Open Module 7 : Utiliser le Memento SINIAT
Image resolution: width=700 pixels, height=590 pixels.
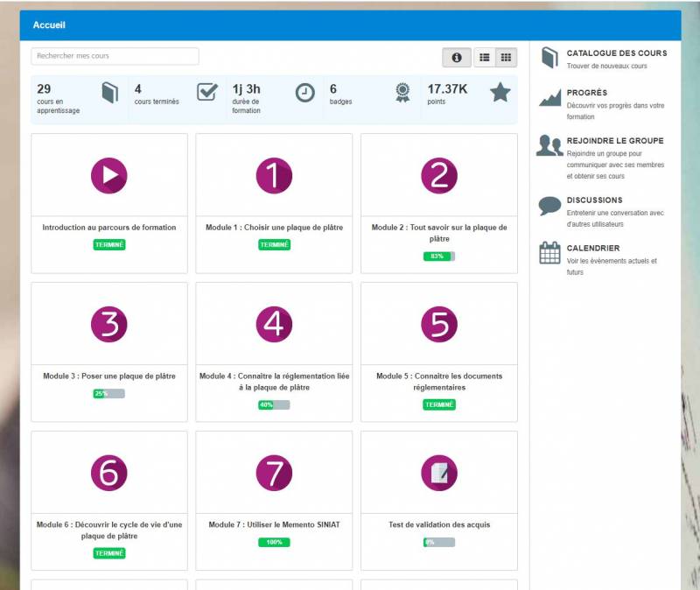point(274,525)
